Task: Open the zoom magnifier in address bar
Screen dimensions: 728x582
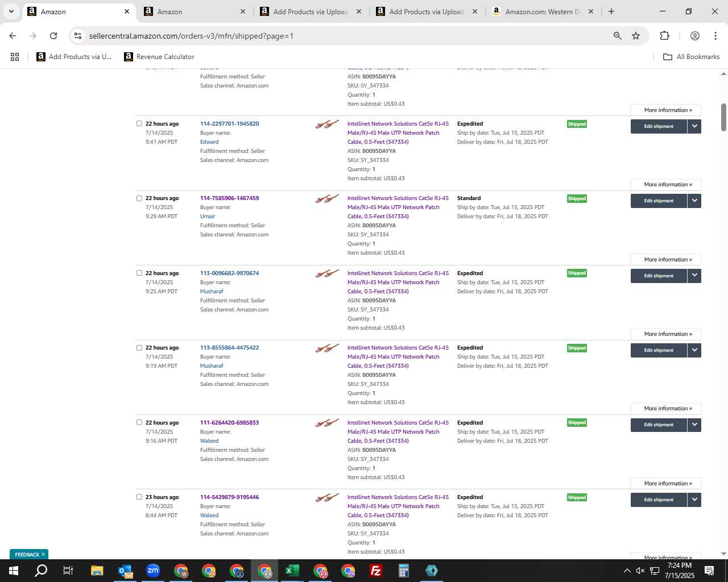Action: [617, 36]
